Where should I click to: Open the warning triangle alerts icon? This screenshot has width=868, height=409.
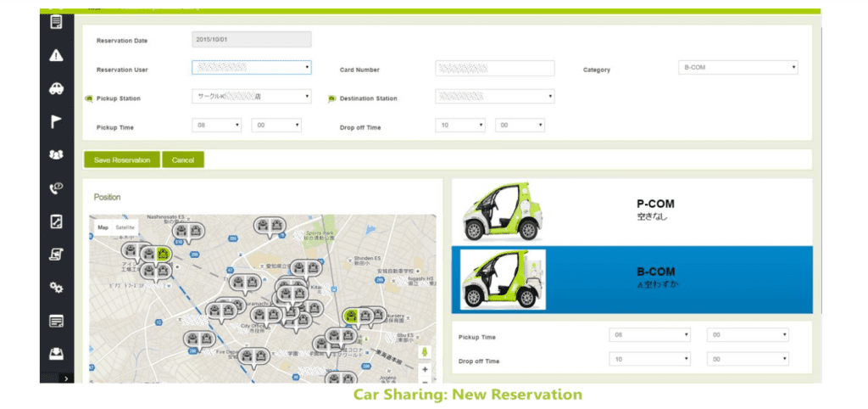(56, 55)
